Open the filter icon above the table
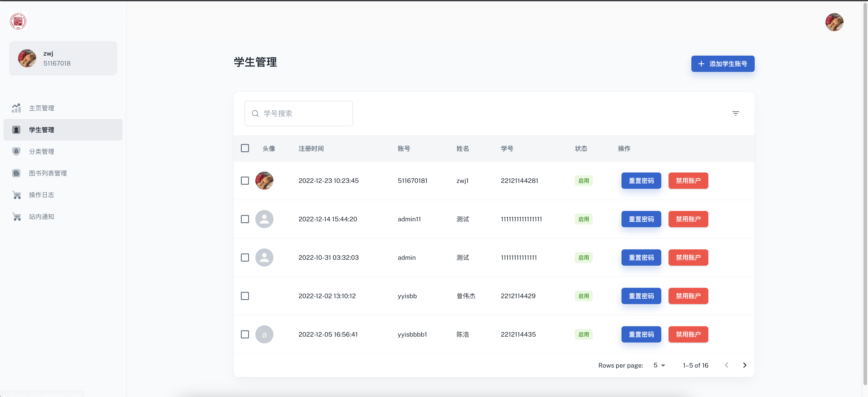Screen dimensions: 868x397 (x=735, y=113)
